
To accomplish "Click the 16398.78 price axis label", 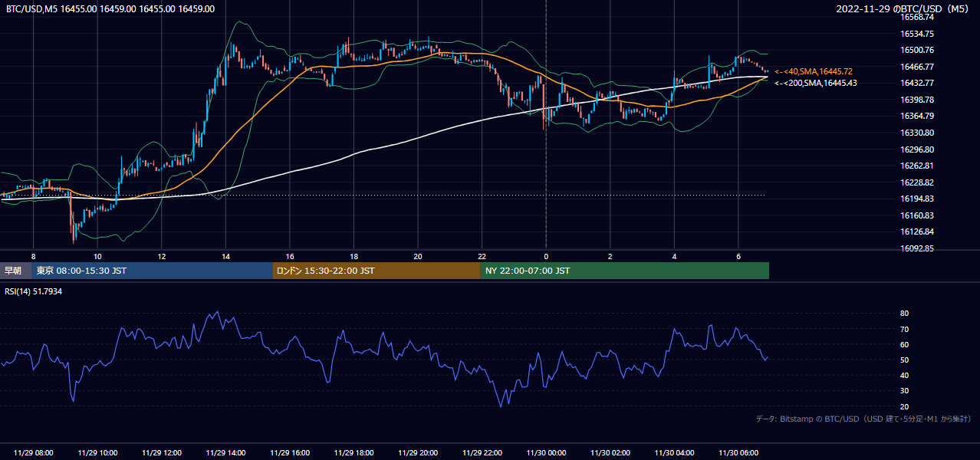I will point(916,100).
